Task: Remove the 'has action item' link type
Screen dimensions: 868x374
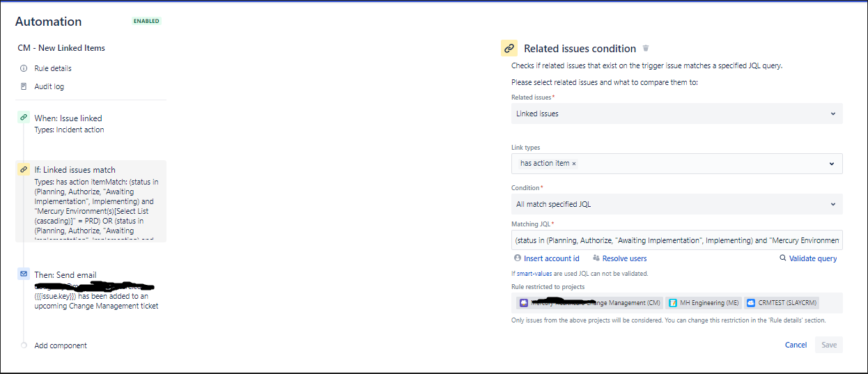Action: 574,164
